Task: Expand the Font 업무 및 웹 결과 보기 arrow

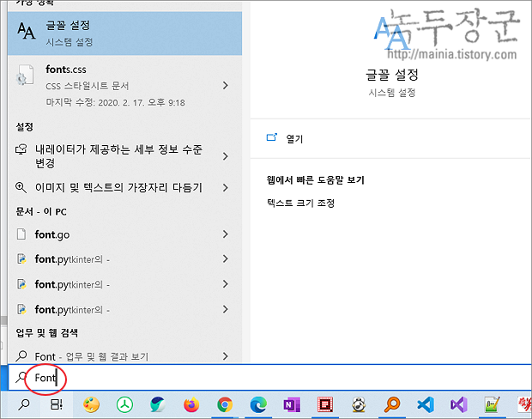Action: tap(226, 355)
